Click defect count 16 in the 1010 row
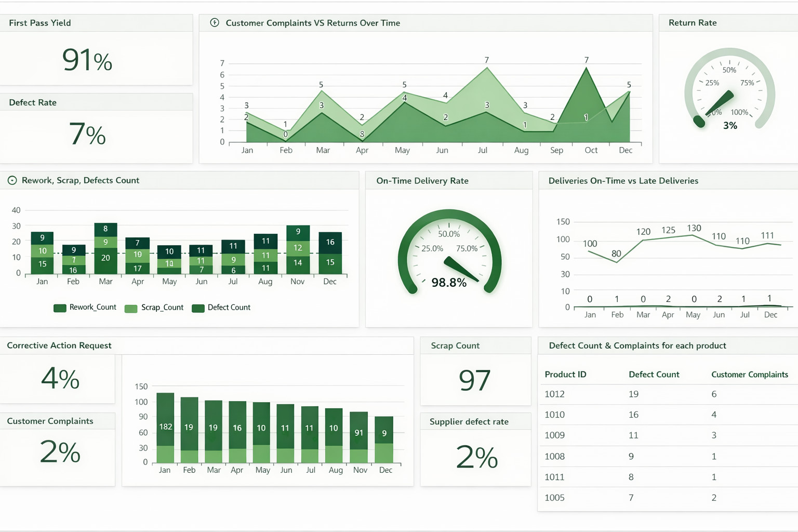 click(633, 415)
